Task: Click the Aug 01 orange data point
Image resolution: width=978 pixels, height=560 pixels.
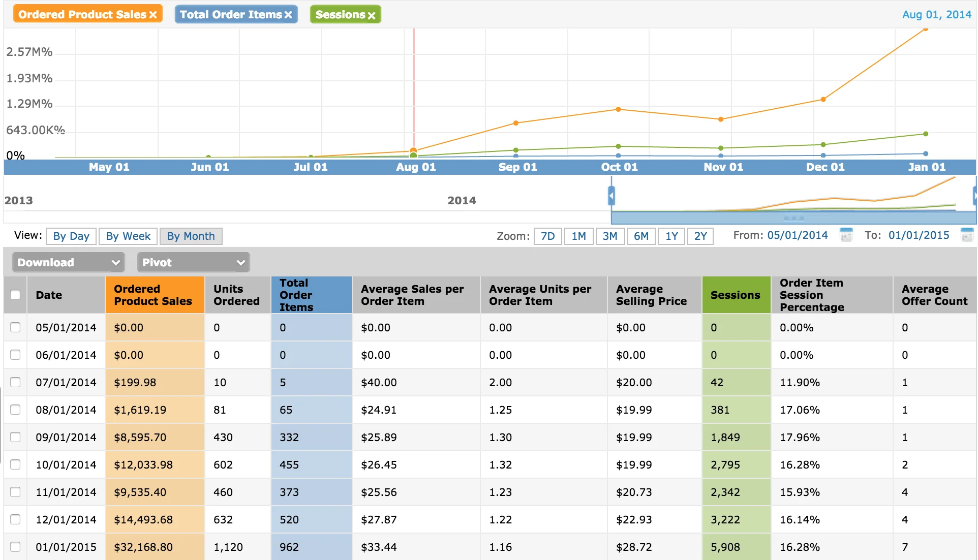Action: [x=413, y=150]
